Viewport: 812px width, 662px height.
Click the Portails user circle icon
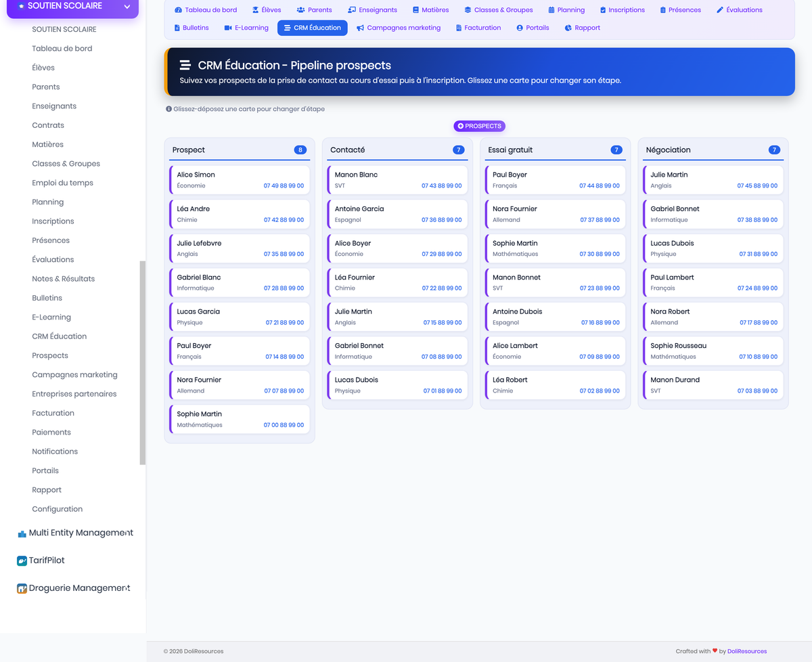[520, 28]
